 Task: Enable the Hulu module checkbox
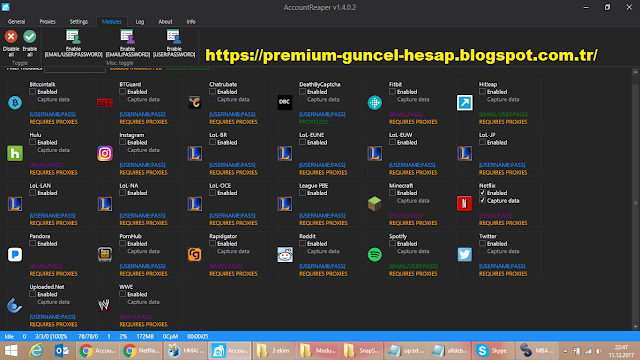point(33,142)
